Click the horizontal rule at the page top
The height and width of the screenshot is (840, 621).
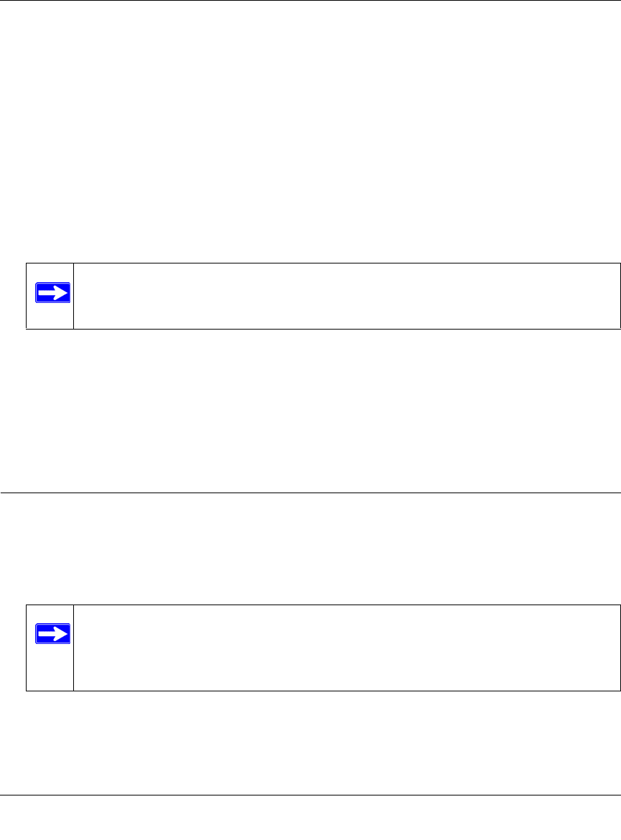pyautogui.click(x=310, y=1)
